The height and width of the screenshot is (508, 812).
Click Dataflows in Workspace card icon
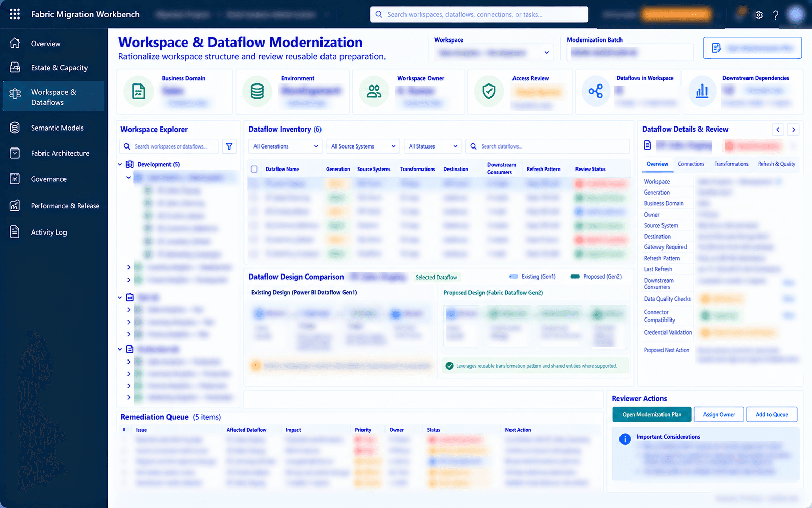tap(595, 91)
